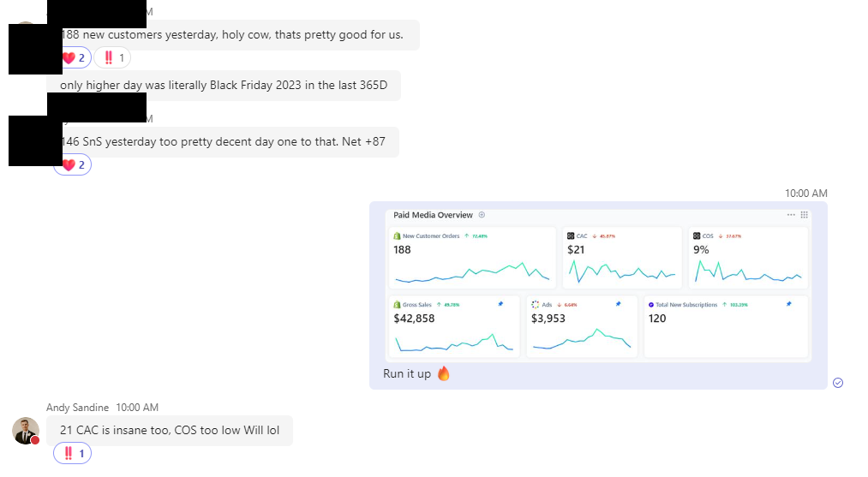Screen dimensions: 868x477
Task: Click the '21 CAC is insane too' message
Action: [x=170, y=431]
